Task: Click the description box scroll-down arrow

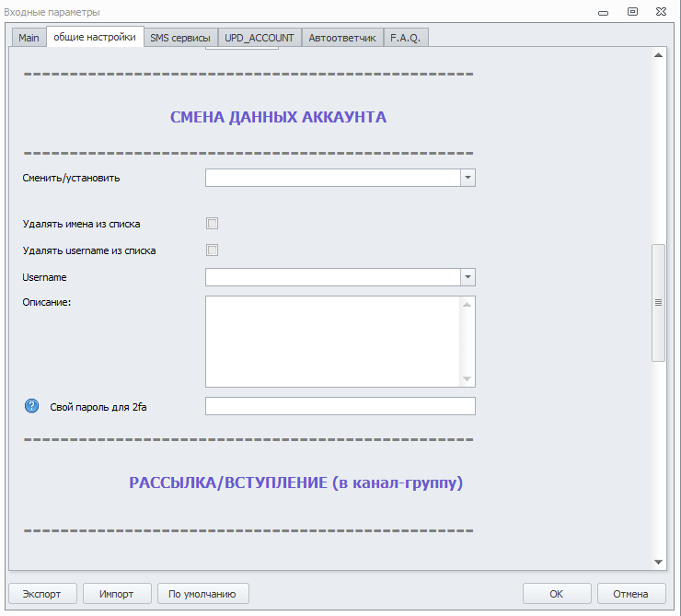Action: tap(467, 378)
